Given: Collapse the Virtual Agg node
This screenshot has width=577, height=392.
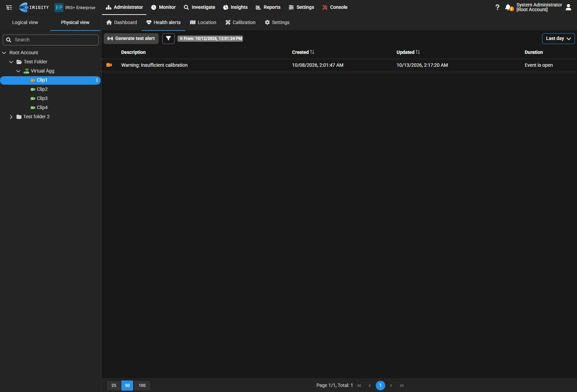Looking at the screenshot, I should tap(18, 71).
